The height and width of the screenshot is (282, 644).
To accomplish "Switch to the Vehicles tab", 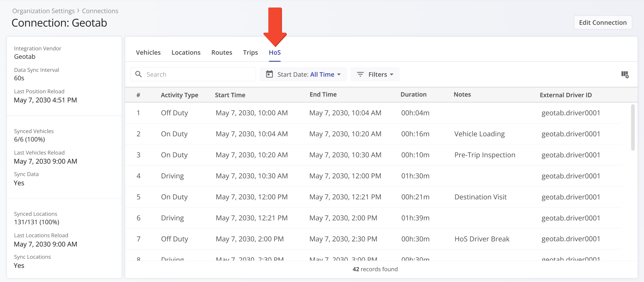I will [148, 52].
